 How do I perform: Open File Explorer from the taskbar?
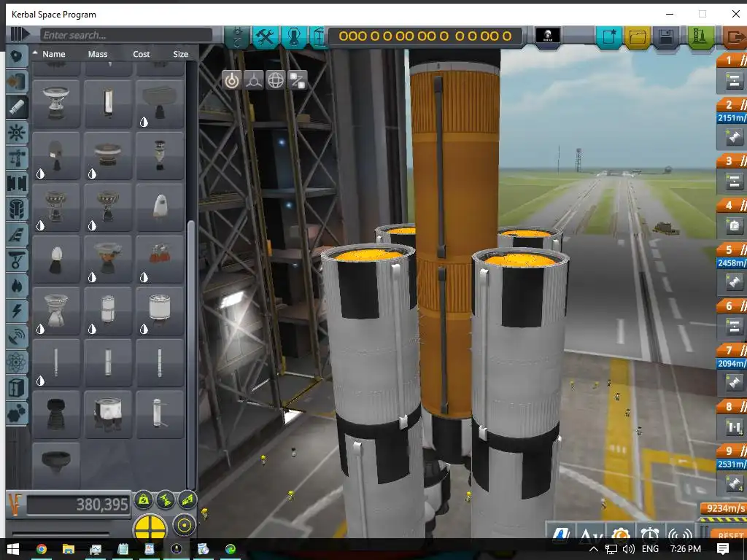click(x=68, y=549)
